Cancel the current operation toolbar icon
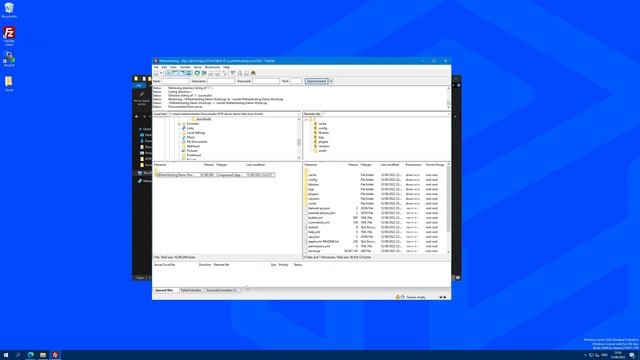Screen dimensions: 640x360 coord(211,73)
